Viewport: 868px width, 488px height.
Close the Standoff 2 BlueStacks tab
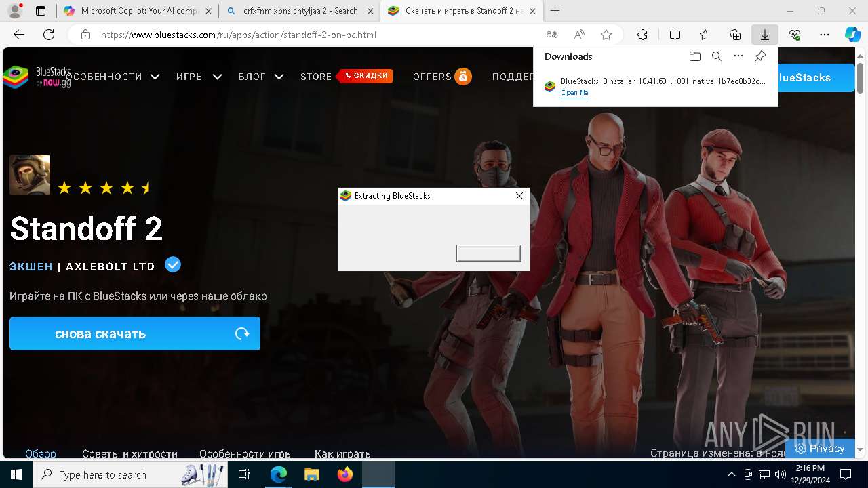(533, 11)
